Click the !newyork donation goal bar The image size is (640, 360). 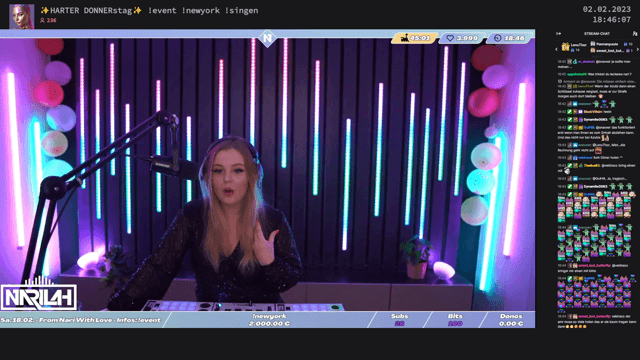pos(269,320)
